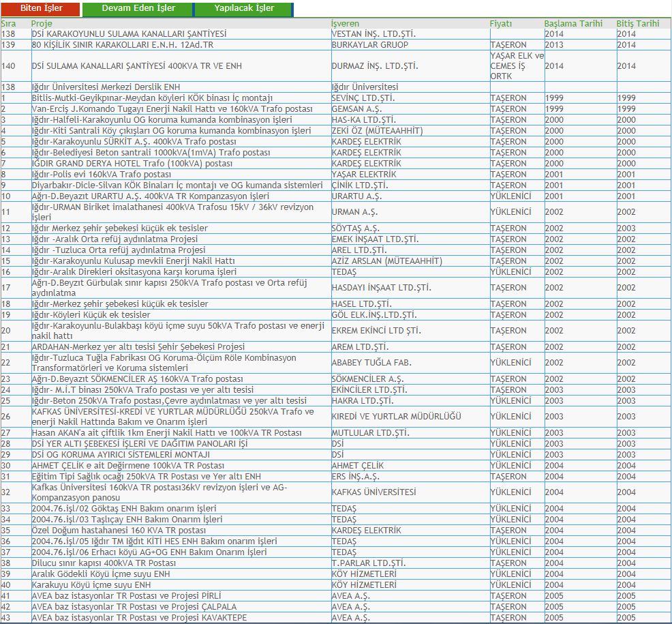
Task: Select 2004.76.işl/03 Taşlıçay ENH Bakım project
Action: [181, 520]
